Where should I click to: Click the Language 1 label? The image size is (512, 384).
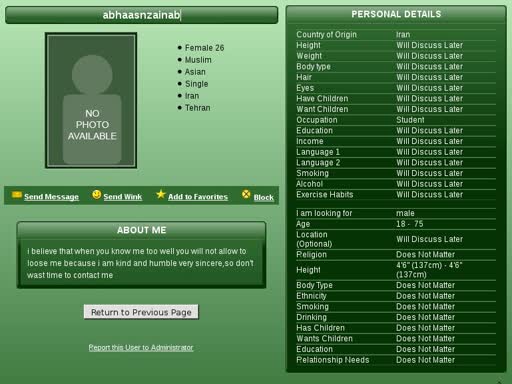318,152
